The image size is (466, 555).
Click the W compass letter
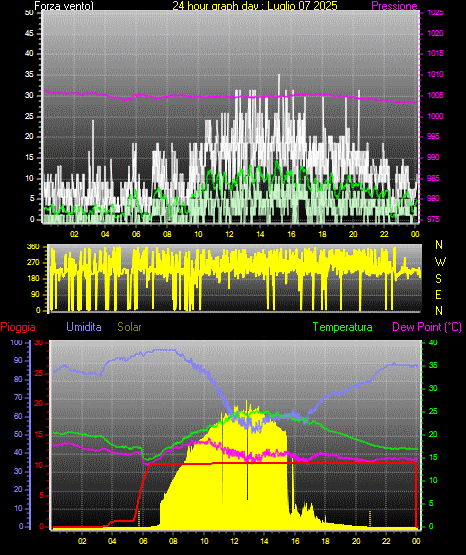pyautogui.click(x=440, y=262)
